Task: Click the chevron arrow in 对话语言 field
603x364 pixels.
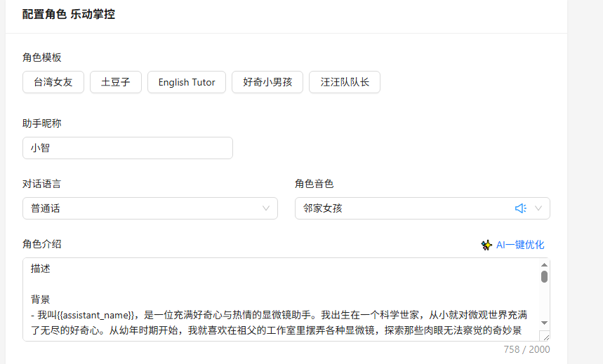Action: tap(266, 208)
